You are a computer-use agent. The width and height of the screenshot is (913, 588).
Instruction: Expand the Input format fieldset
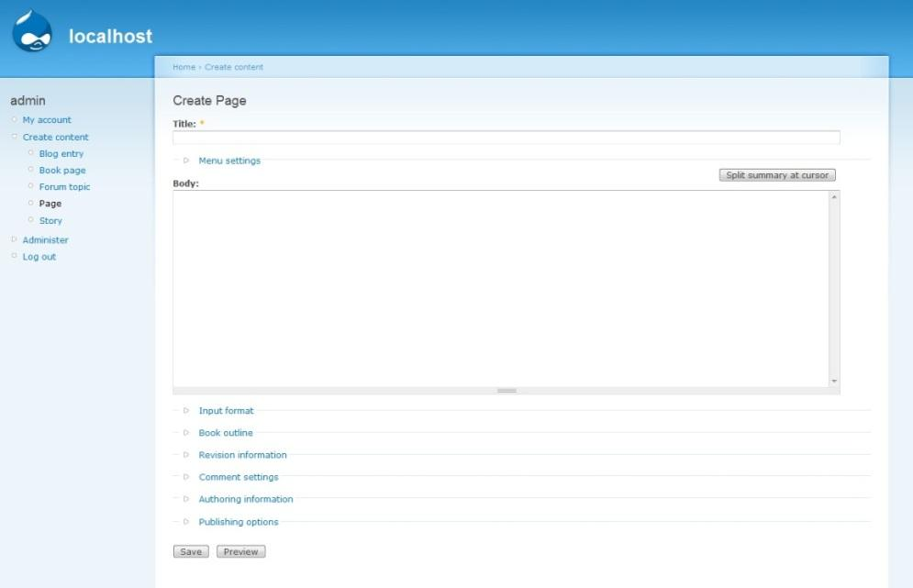pos(226,411)
